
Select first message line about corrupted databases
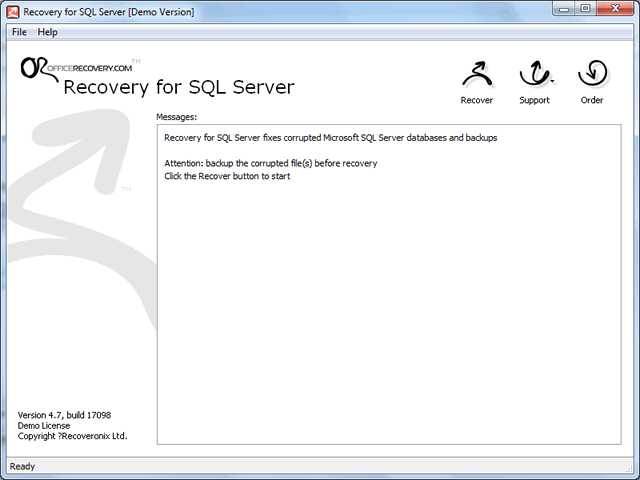tap(331, 138)
